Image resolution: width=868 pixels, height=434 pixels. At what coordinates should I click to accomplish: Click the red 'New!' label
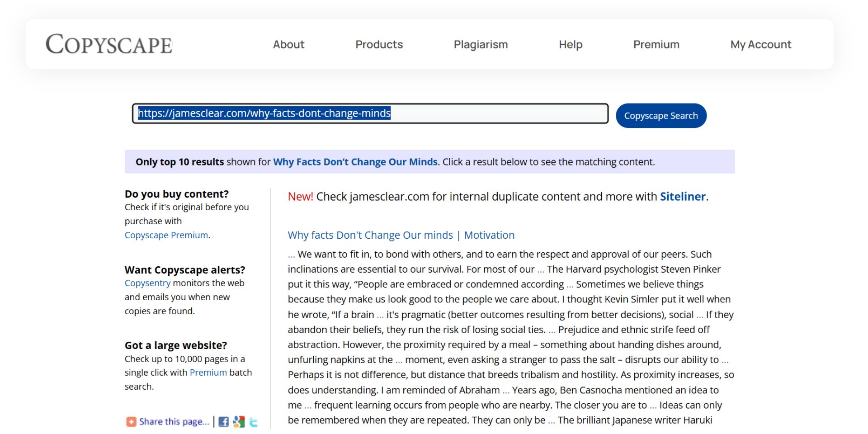point(300,197)
